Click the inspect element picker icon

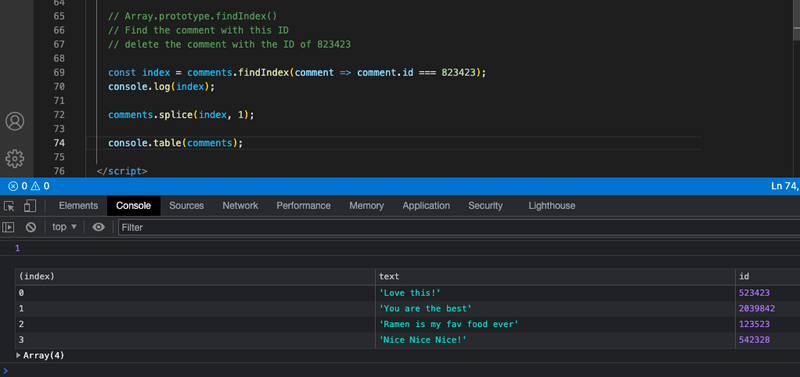tap(9, 206)
